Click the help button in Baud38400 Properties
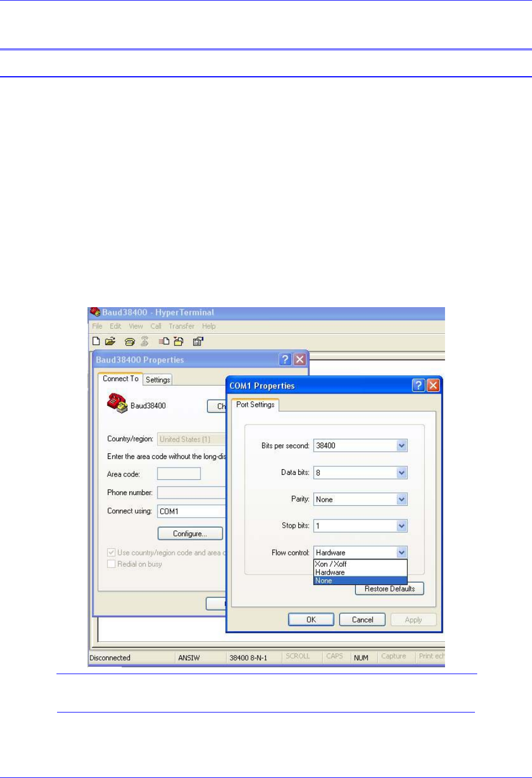The height and width of the screenshot is (778, 532). pos(286,359)
